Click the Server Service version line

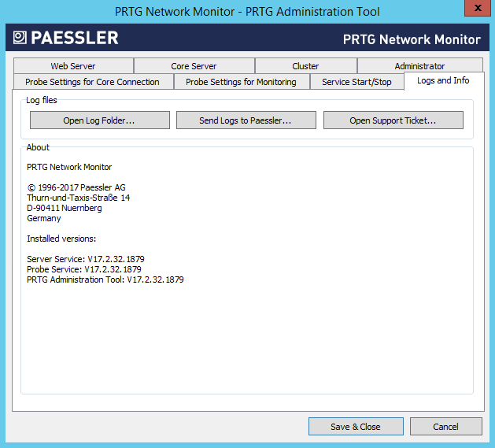pos(86,259)
